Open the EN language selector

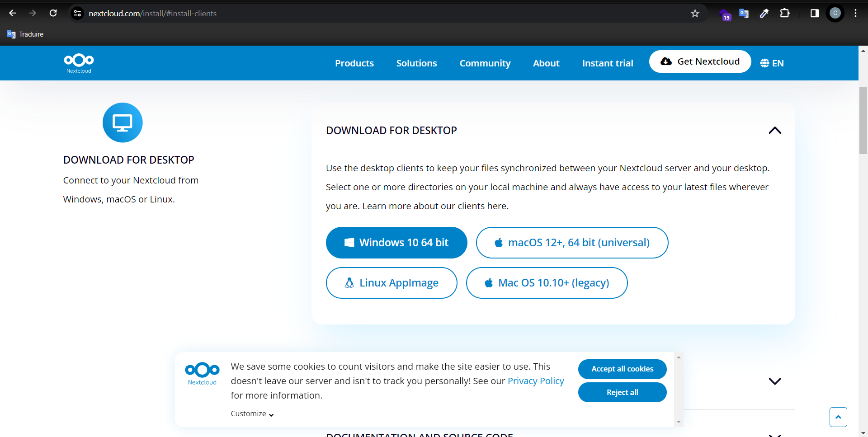[x=772, y=63]
